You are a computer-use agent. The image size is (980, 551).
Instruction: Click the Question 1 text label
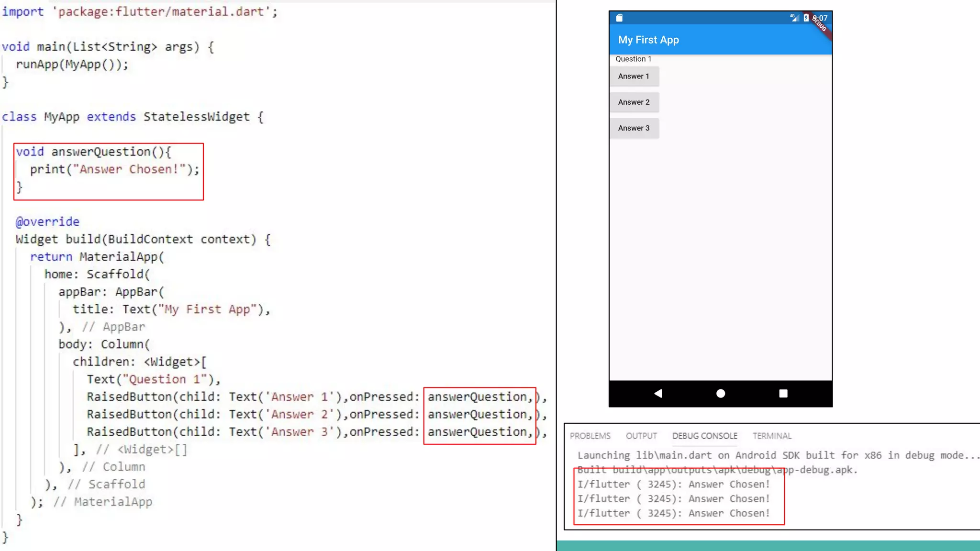click(x=633, y=59)
